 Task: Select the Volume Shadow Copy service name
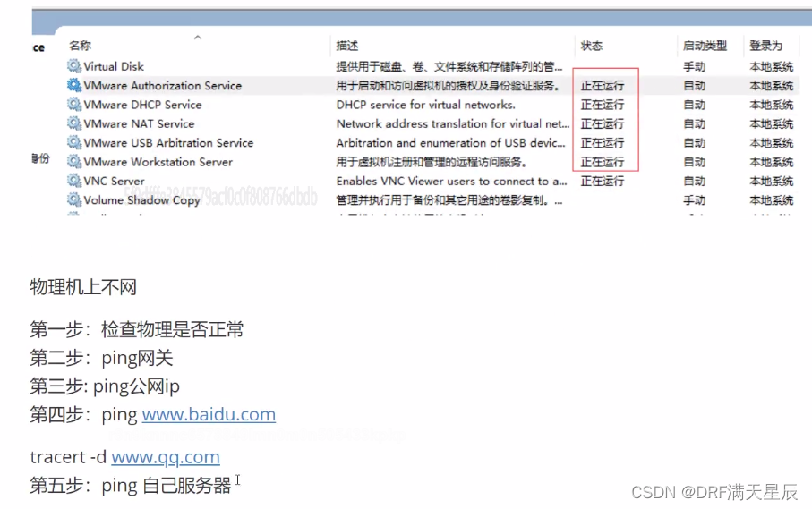141,200
